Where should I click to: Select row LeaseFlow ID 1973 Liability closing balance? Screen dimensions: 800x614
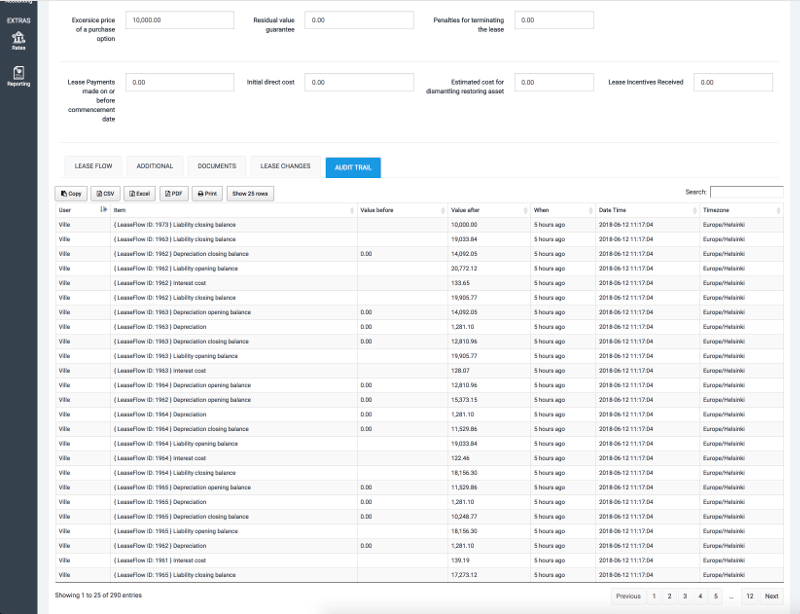click(419, 225)
